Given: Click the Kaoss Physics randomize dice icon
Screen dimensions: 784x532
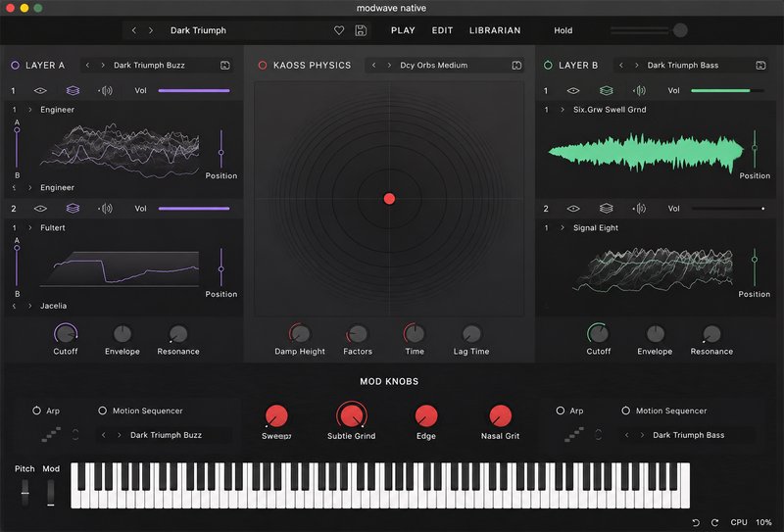Looking at the screenshot, I should click(x=516, y=65).
